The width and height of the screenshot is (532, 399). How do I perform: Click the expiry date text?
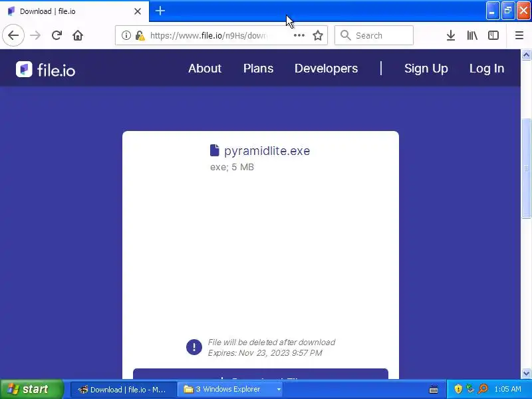coord(265,353)
